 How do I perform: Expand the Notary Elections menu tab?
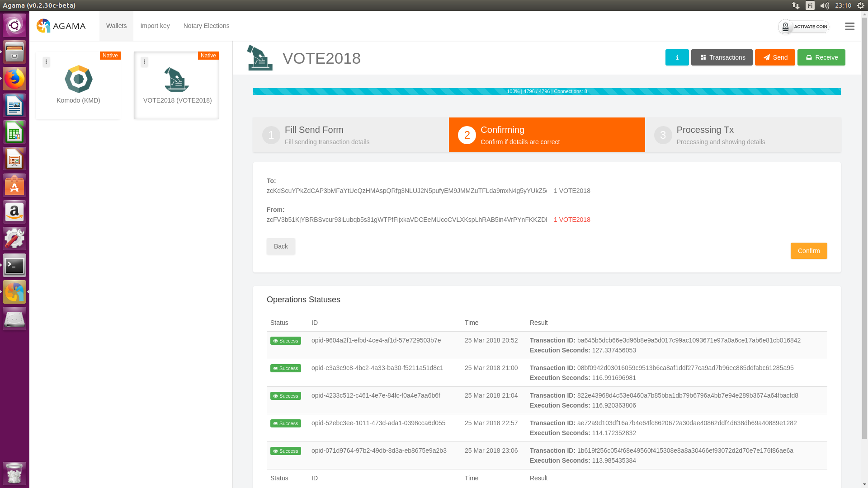pyautogui.click(x=206, y=26)
